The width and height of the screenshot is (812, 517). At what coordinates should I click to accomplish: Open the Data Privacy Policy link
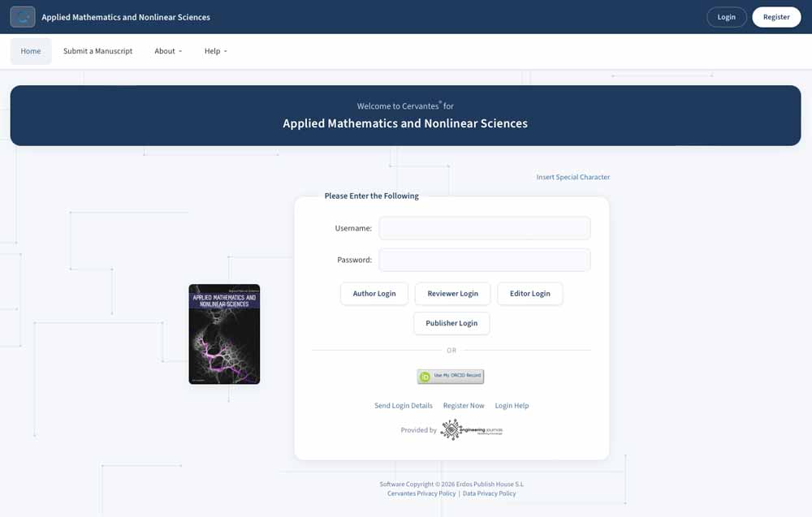490,493
